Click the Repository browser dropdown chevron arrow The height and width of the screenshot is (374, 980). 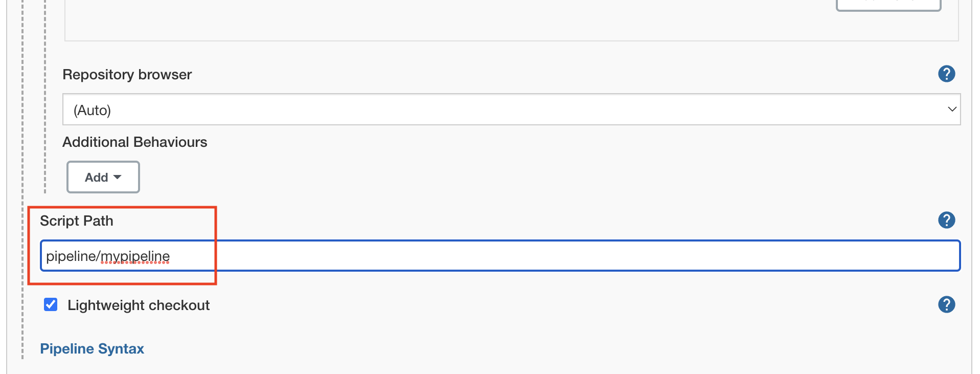click(952, 109)
